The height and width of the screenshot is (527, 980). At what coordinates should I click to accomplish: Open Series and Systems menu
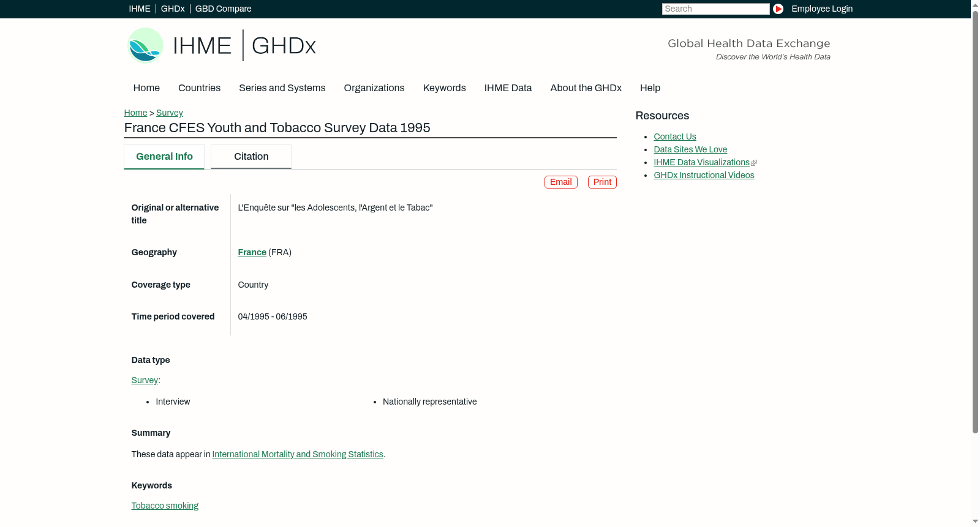pos(282,88)
